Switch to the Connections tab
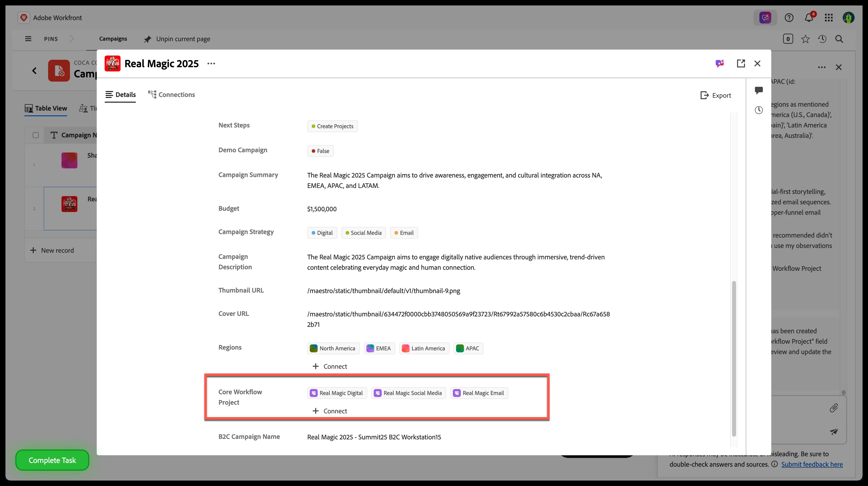 (x=172, y=95)
